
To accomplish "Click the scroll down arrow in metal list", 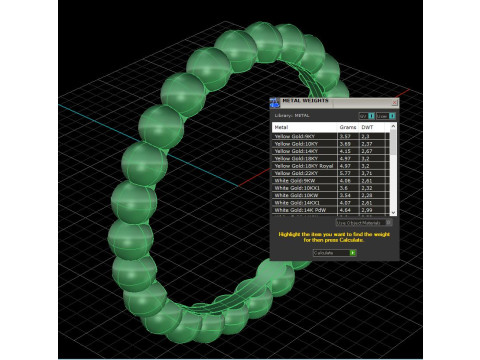I will 393,212.
